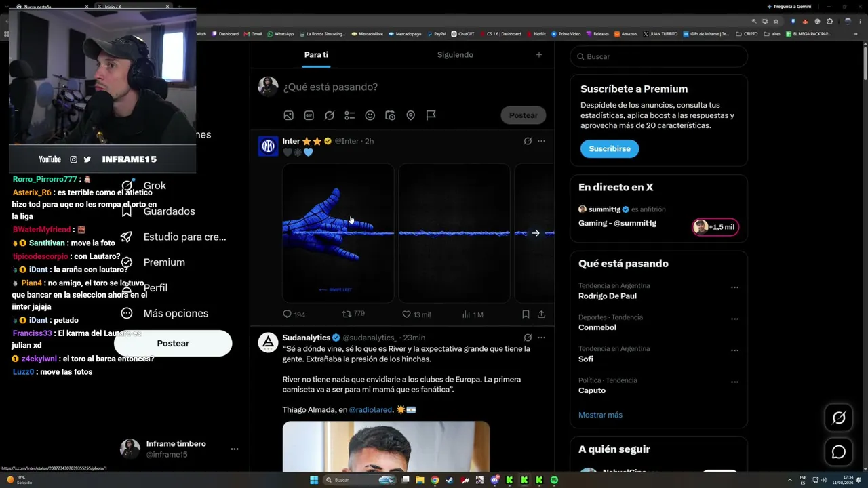The image size is (868, 488).
Task: Open Spotify from the taskbar
Action: 554,480
